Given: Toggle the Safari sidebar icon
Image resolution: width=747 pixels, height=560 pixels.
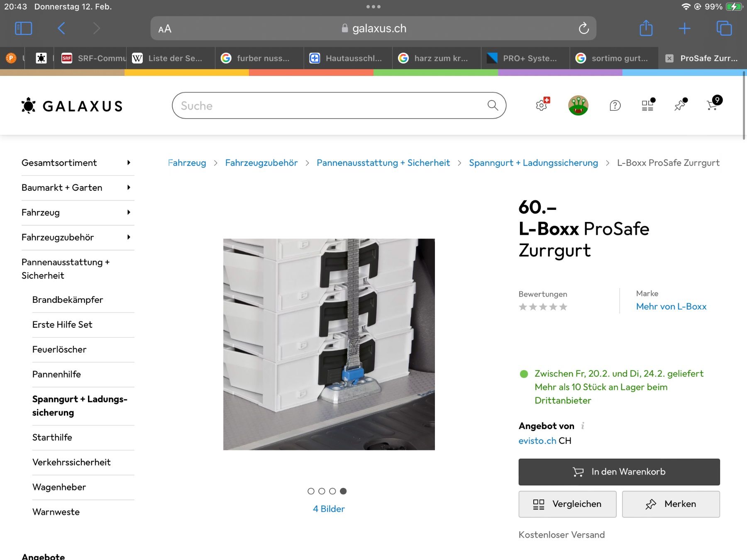Looking at the screenshot, I should (23, 28).
